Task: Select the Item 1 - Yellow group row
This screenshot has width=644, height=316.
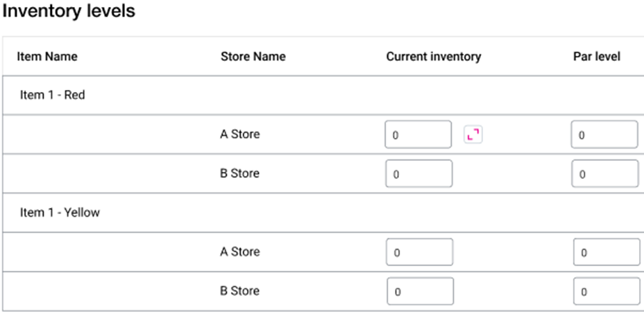Action: tap(60, 213)
